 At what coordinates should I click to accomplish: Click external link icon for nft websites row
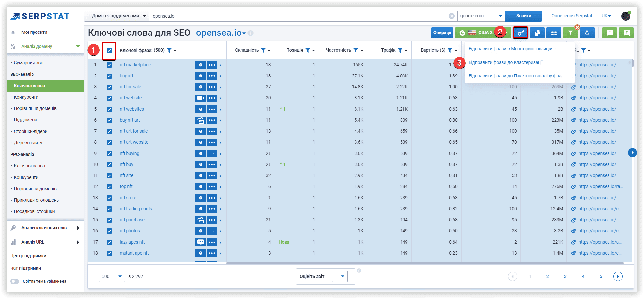click(573, 109)
